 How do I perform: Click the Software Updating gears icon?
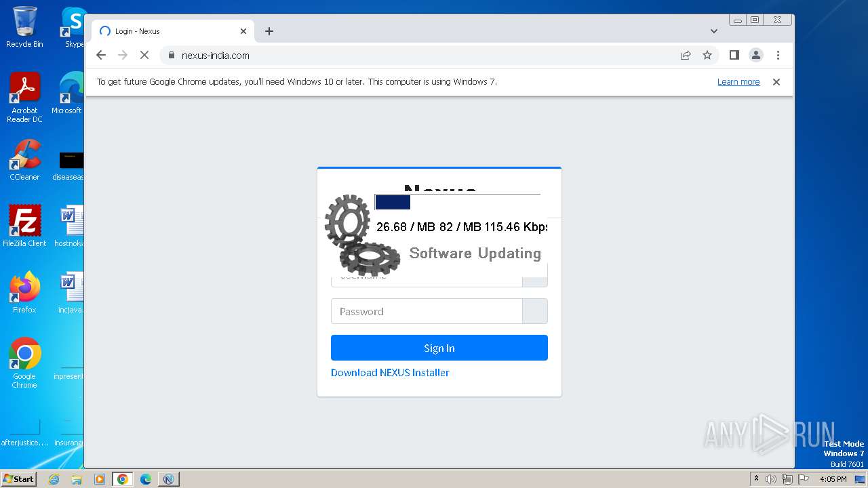tap(362, 235)
